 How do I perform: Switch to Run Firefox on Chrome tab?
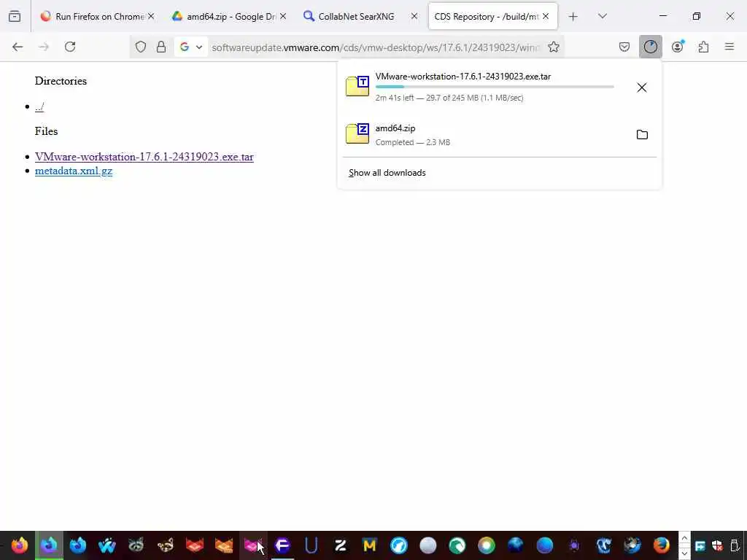coord(98,17)
